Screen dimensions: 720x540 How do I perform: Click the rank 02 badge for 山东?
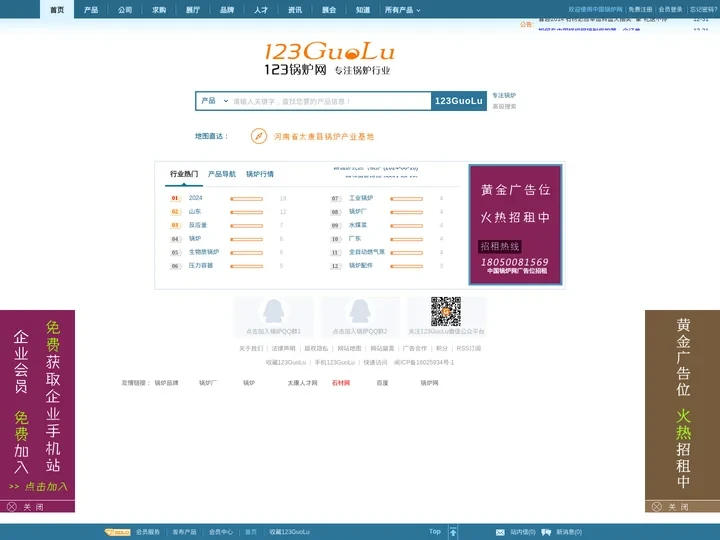(175, 212)
